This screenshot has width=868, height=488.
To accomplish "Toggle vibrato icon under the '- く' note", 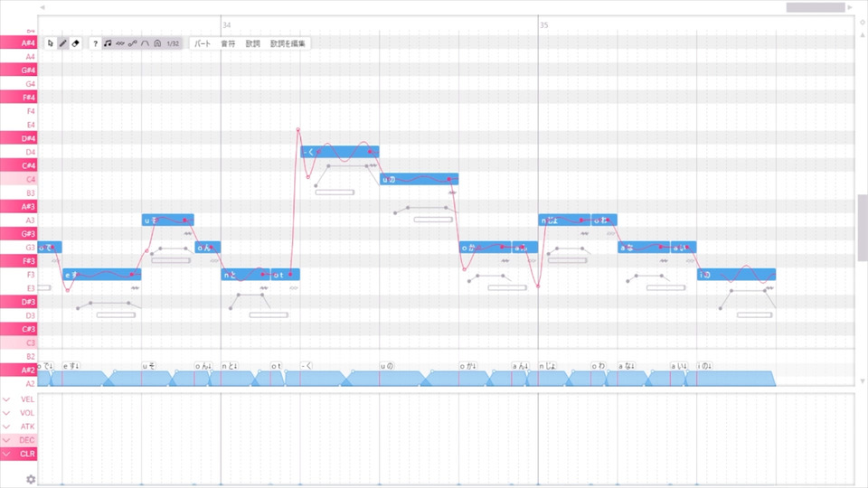I will click(373, 165).
